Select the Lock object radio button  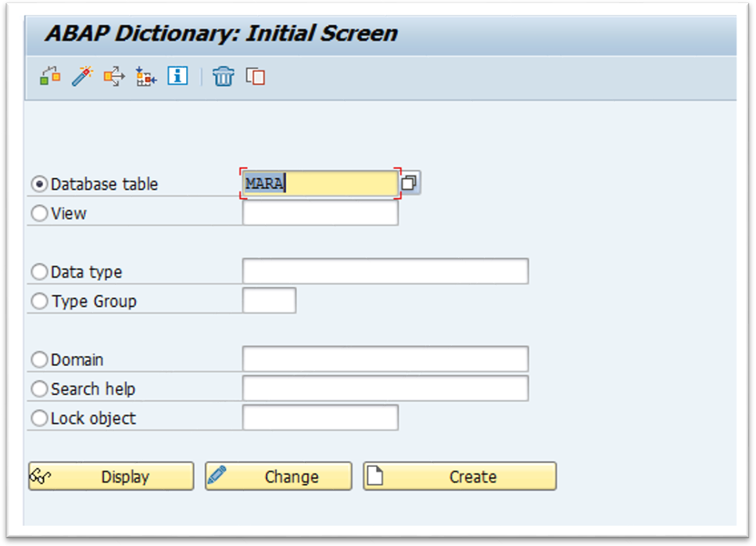pyautogui.click(x=39, y=418)
